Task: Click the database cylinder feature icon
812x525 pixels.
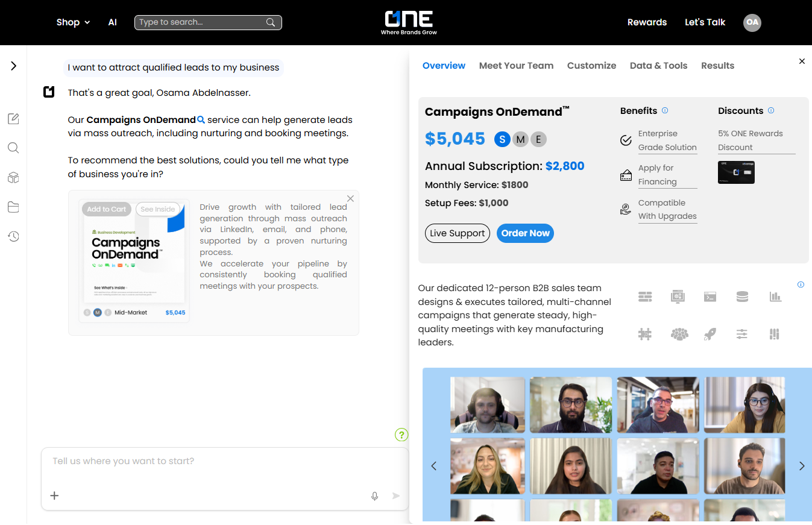Action: coord(742,297)
